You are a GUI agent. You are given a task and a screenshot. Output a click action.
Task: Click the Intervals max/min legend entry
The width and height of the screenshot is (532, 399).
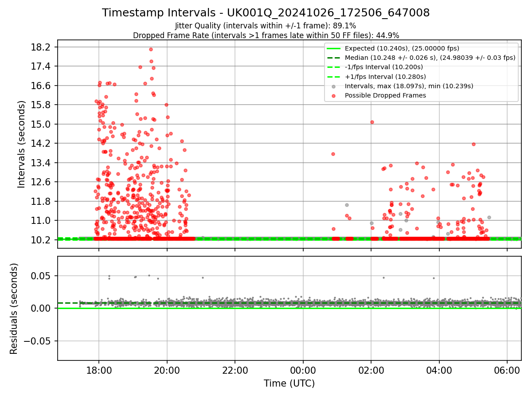click(409, 86)
